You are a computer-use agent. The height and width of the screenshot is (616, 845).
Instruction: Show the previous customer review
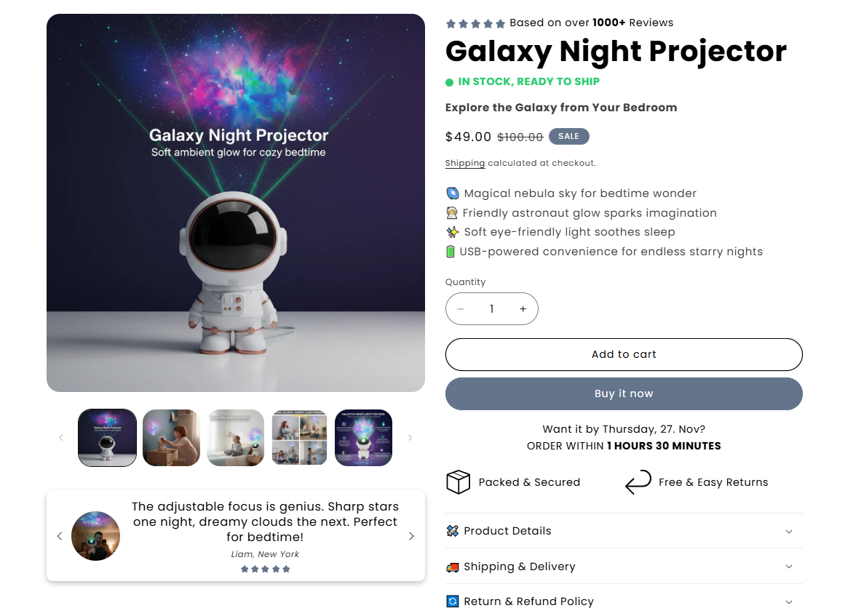pos(60,536)
